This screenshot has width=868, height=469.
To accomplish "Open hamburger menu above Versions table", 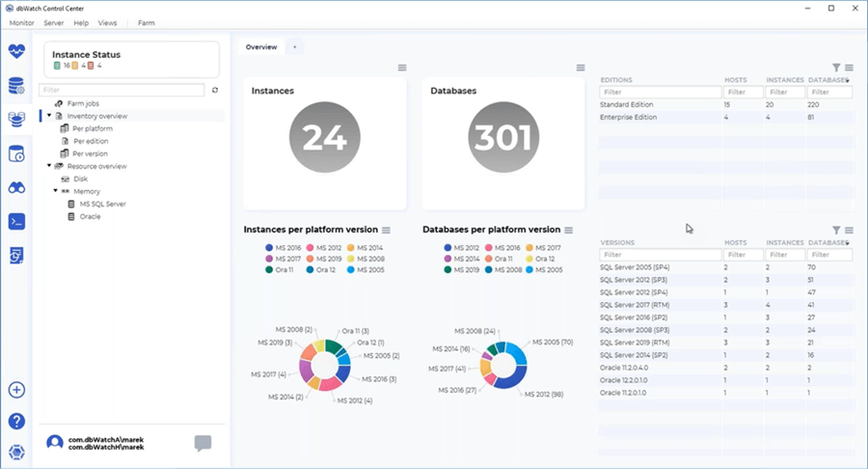I will click(849, 230).
